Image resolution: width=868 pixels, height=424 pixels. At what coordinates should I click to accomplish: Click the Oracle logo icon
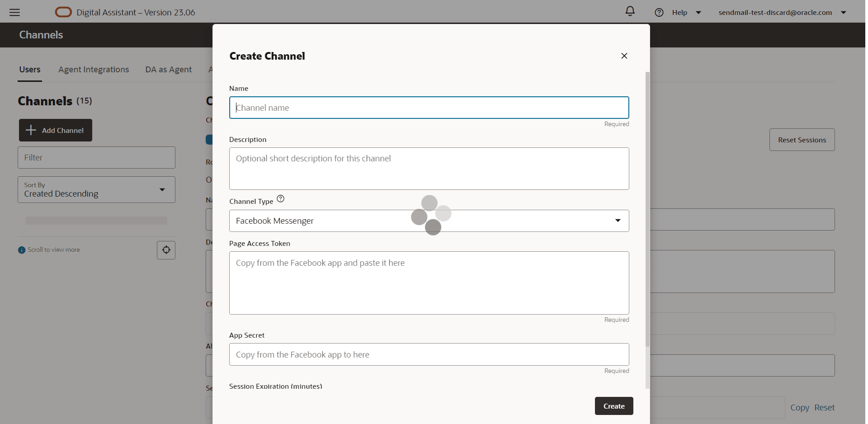pos(63,12)
